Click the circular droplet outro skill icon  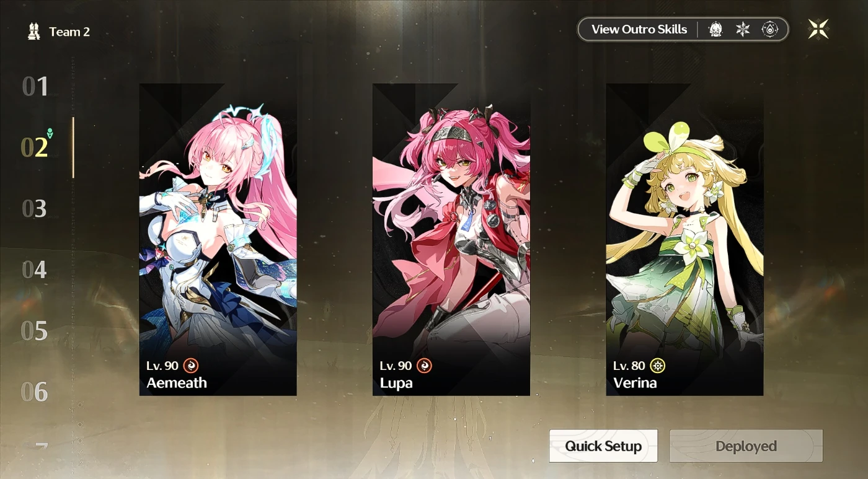(x=770, y=29)
